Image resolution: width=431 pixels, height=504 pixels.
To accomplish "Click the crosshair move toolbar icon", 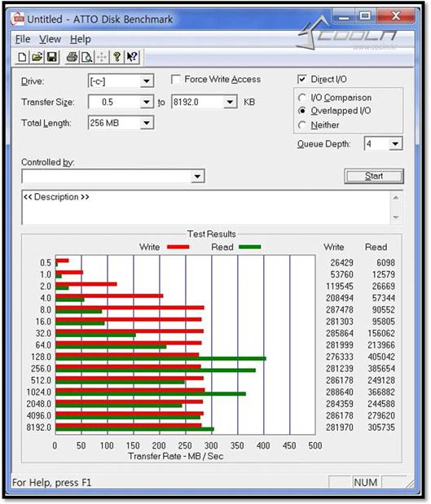I will (101, 57).
